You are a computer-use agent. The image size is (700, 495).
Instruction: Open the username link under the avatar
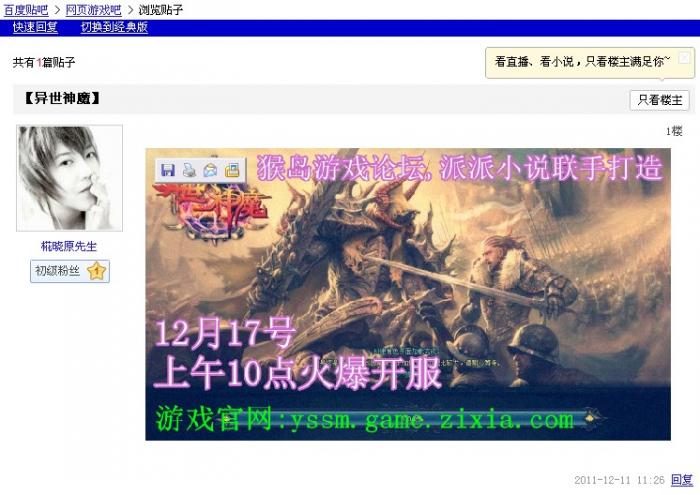point(69,246)
